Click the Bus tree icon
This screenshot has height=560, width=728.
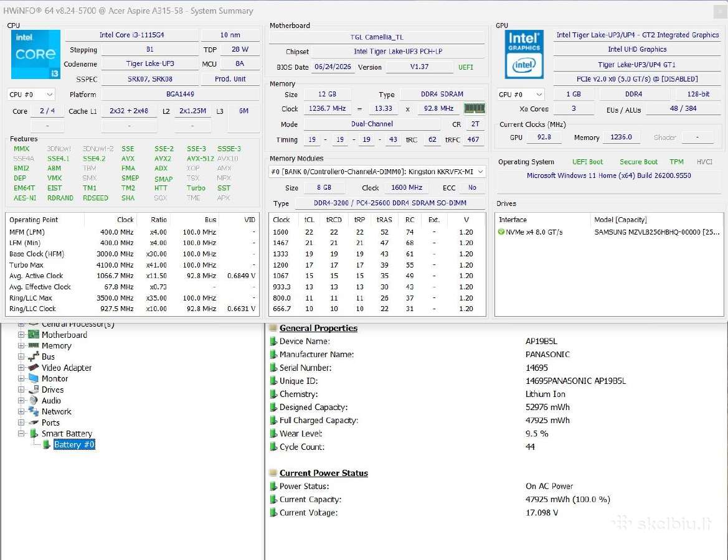[x=34, y=357]
